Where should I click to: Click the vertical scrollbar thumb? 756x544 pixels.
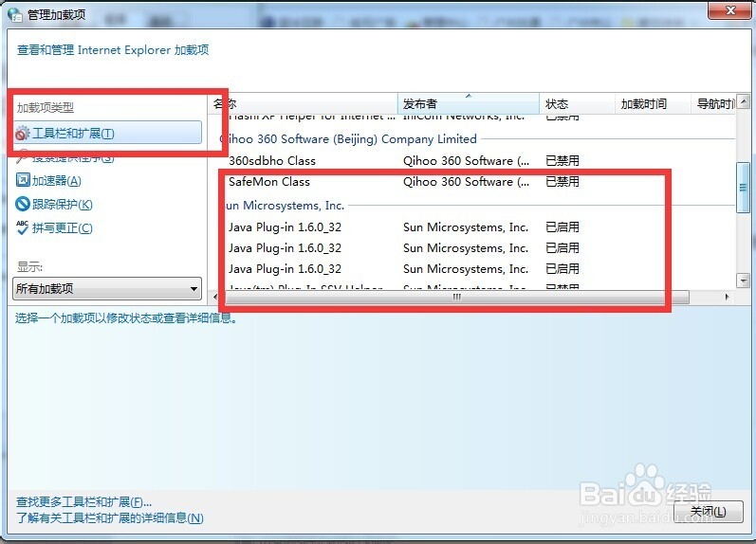coord(743,188)
